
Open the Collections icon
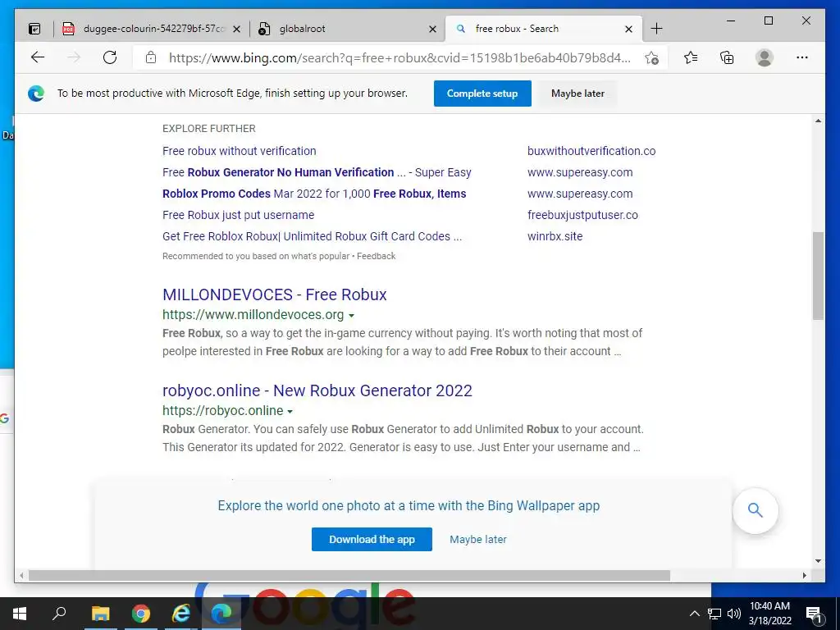[727, 57]
